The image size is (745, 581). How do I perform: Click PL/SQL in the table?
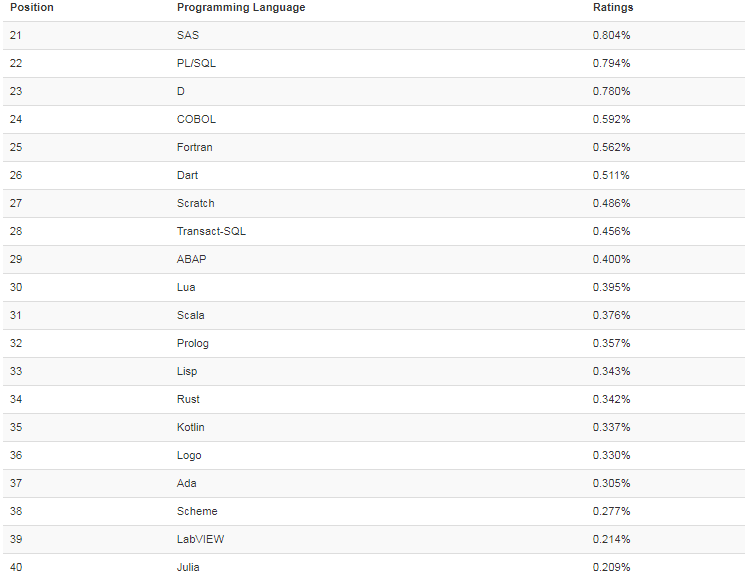tap(196, 64)
